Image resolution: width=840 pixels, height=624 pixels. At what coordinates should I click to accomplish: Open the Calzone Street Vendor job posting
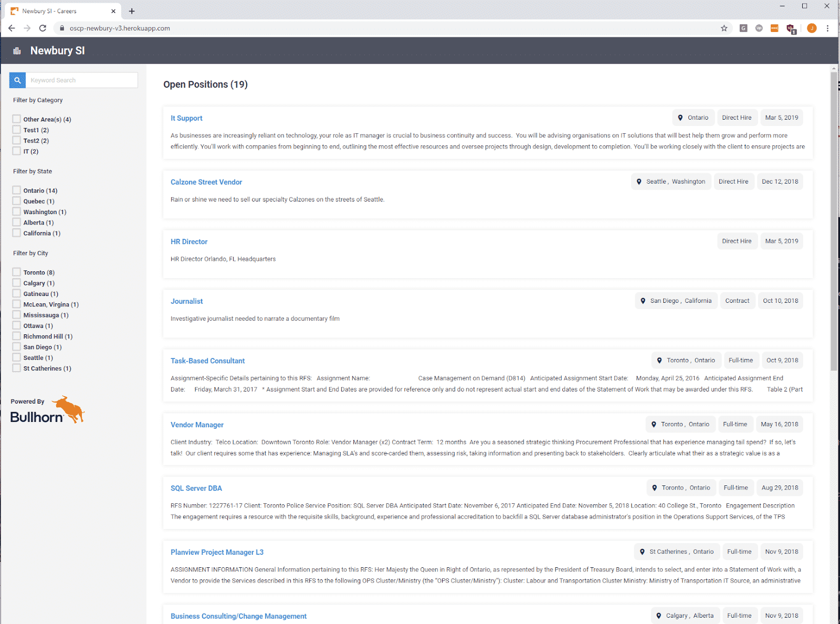point(206,182)
